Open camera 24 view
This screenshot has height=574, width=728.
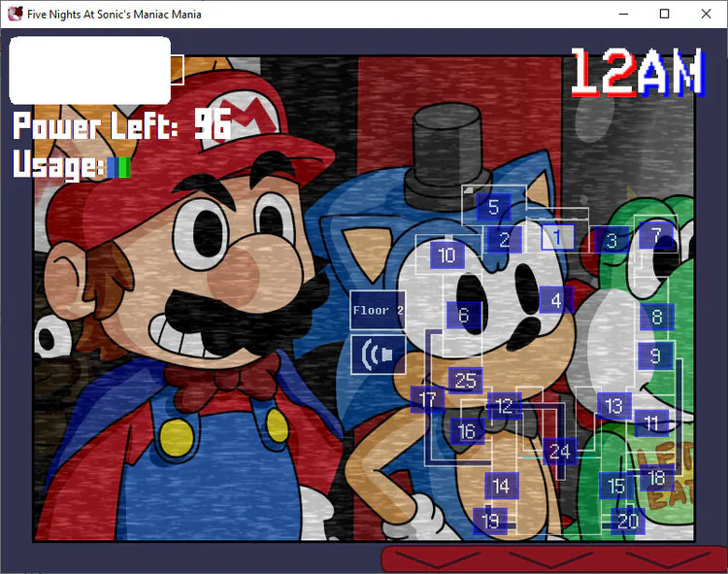click(559, 451)
